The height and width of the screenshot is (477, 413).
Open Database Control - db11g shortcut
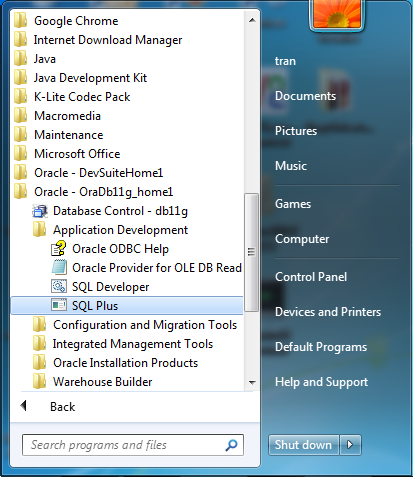127,211
